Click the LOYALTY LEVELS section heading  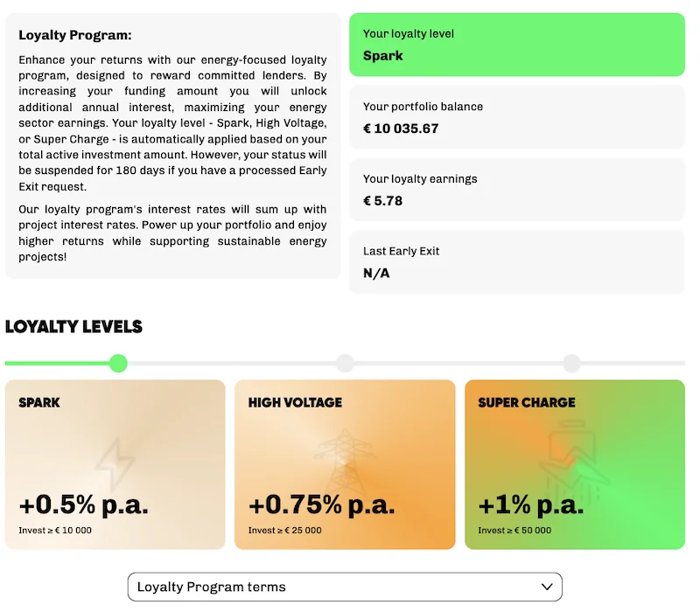(x=74, y=326)
